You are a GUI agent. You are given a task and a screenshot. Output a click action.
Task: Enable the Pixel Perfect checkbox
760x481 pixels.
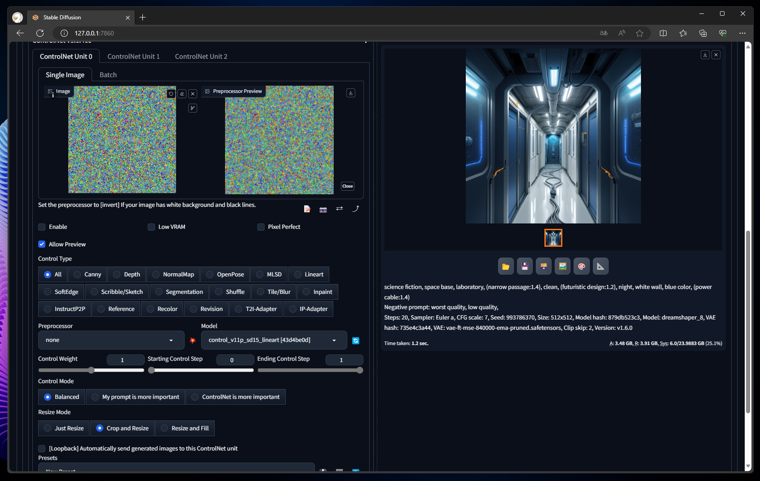(261, 227)
